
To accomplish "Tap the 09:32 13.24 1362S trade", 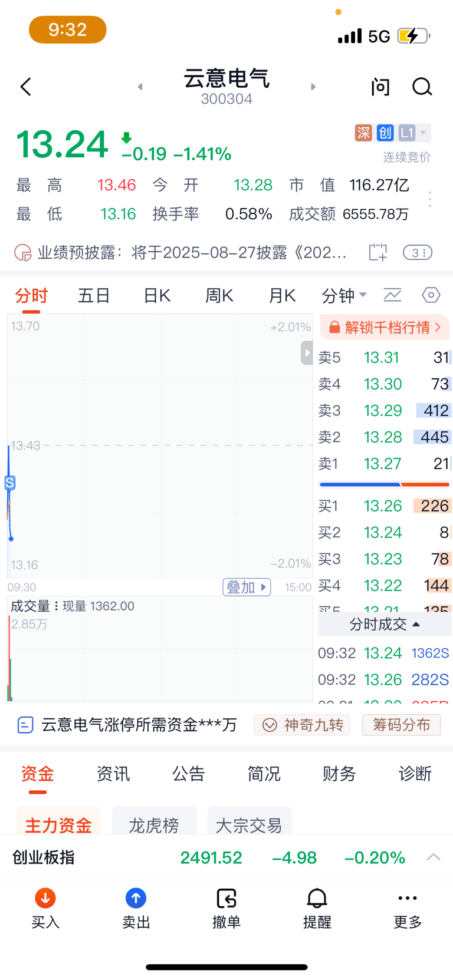I will tap(384, 654).
